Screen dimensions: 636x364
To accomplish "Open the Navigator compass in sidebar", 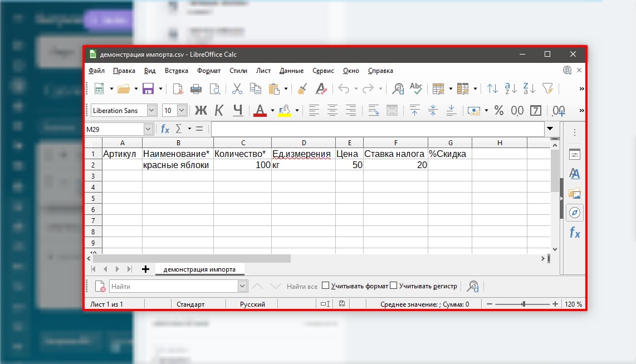I will pos(575,213).
